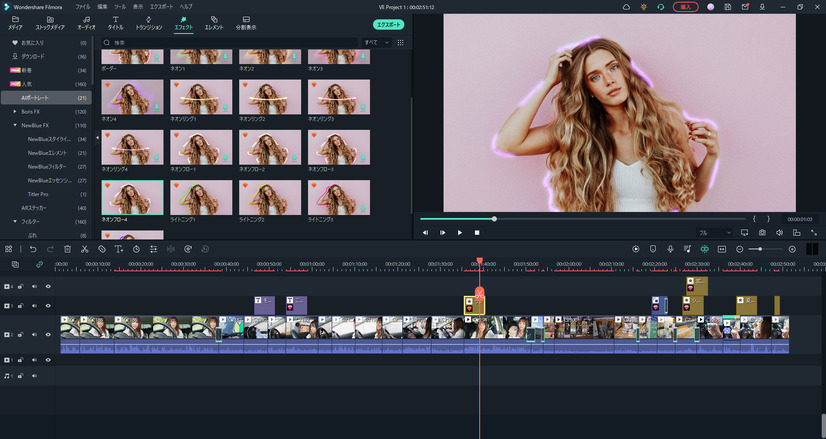The width and height of the screenshot is (826, 439).
Task: Click the adjust sliders icon in toolbar
Action: (153, 249)
